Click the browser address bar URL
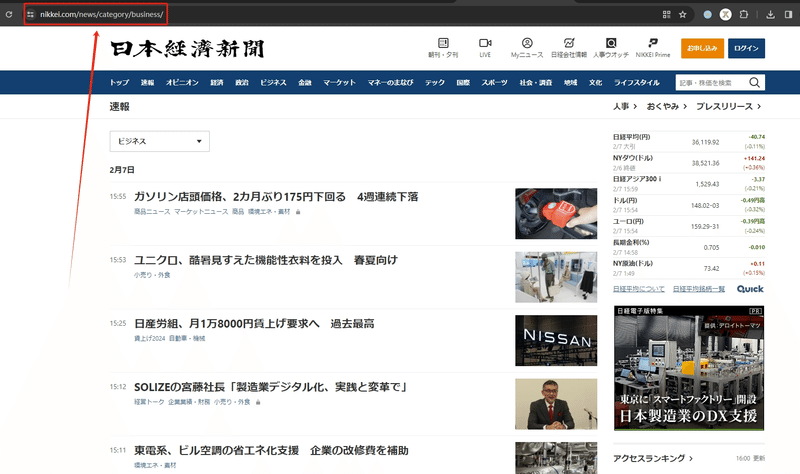Screen dimensions: 800x474 coord(102,14)
